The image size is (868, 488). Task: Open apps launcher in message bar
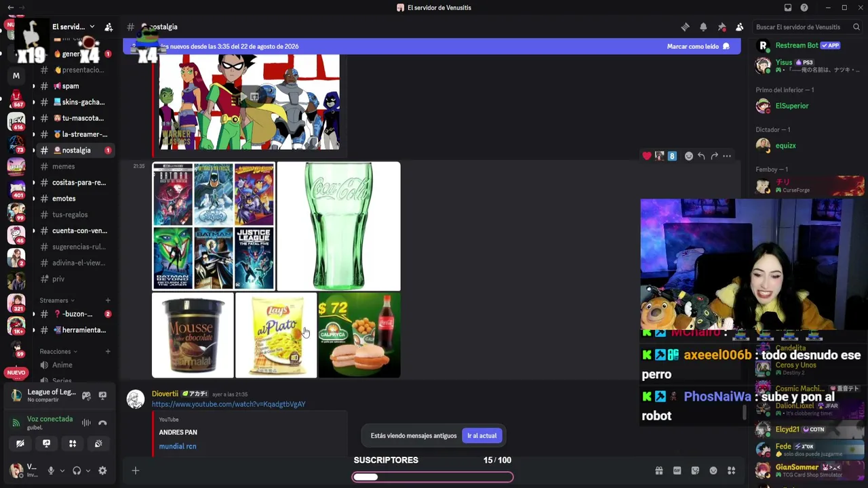(x=731, y=471)
